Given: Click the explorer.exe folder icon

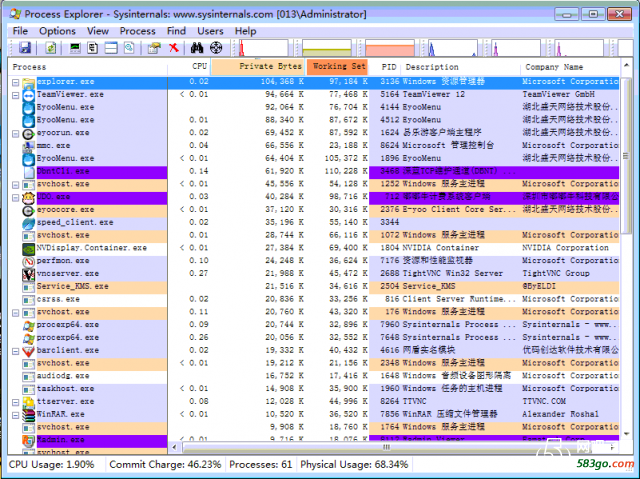Looking at the screenshot, I should [x=29, y=82].
